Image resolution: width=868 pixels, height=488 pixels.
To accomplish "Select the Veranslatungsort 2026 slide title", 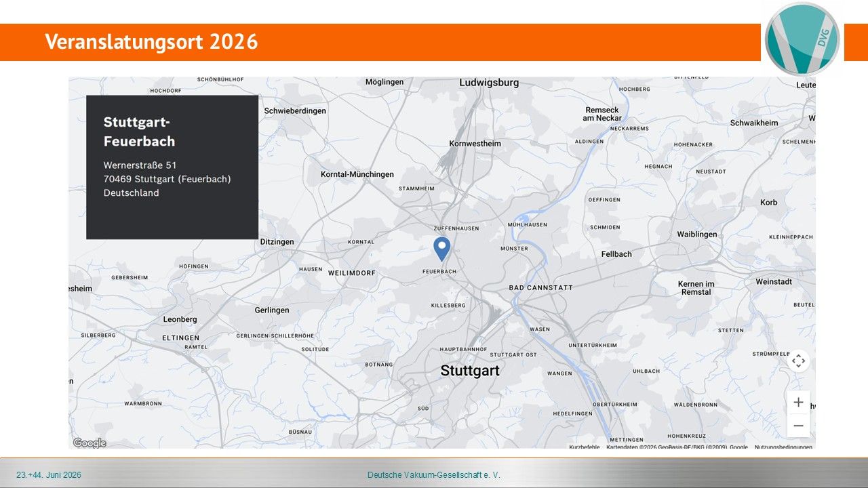I will 151,42.
